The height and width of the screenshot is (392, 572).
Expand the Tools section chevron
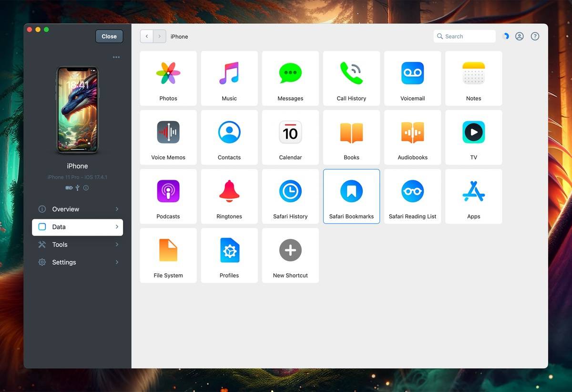[x=117, y=245]
